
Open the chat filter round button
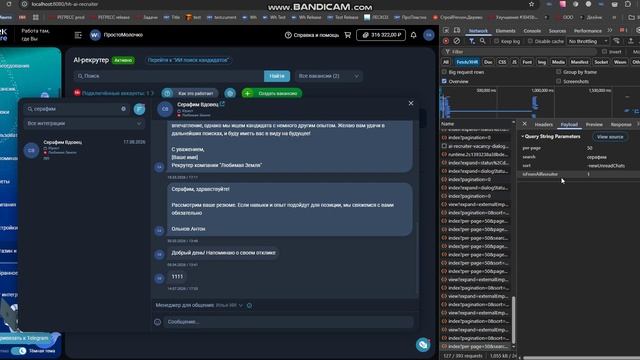point(139,109)
